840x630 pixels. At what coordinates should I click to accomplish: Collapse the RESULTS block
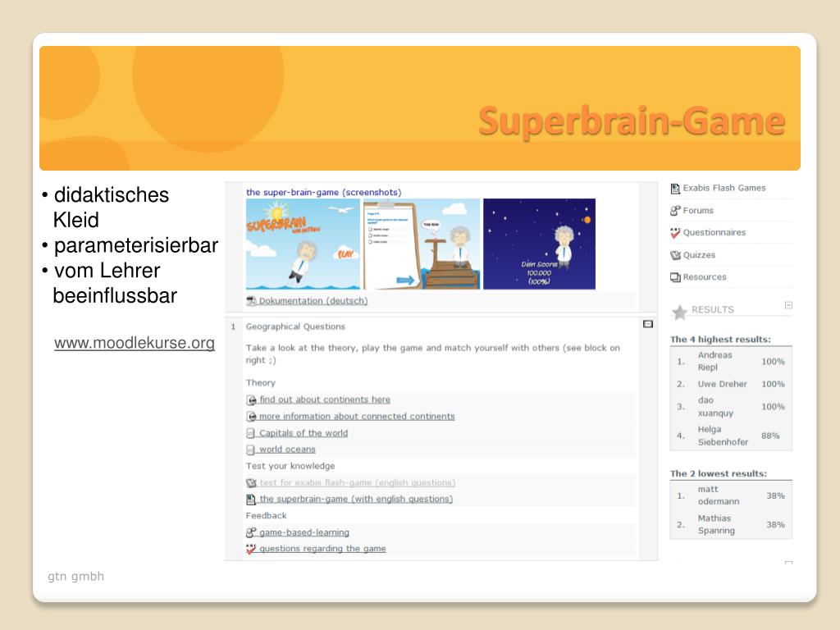click(x=788, y=305)
